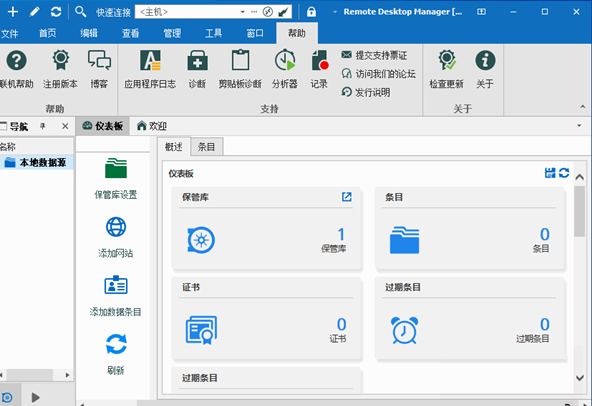The image size is (592, 406).
Task: Click 保管库设置 vault settings
Action: pyautogui.click(x=116, y=179)
